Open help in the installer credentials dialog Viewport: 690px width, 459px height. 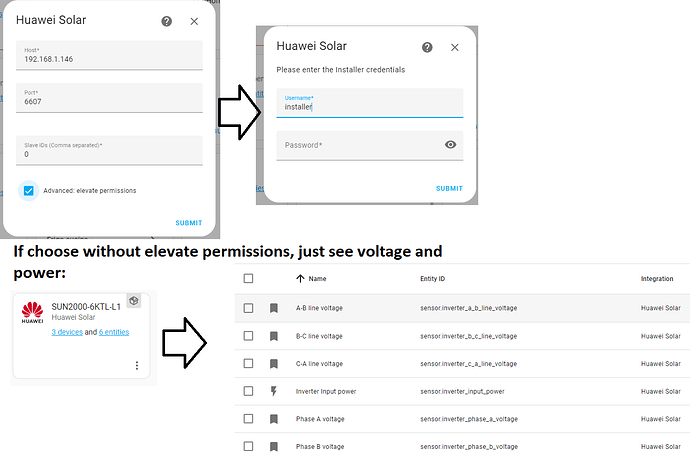click(x=427, y=47)
